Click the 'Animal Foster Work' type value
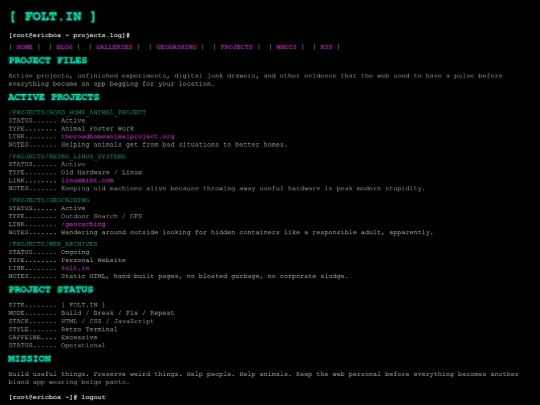Screen dimensions: 540x405 coord(97,129)
